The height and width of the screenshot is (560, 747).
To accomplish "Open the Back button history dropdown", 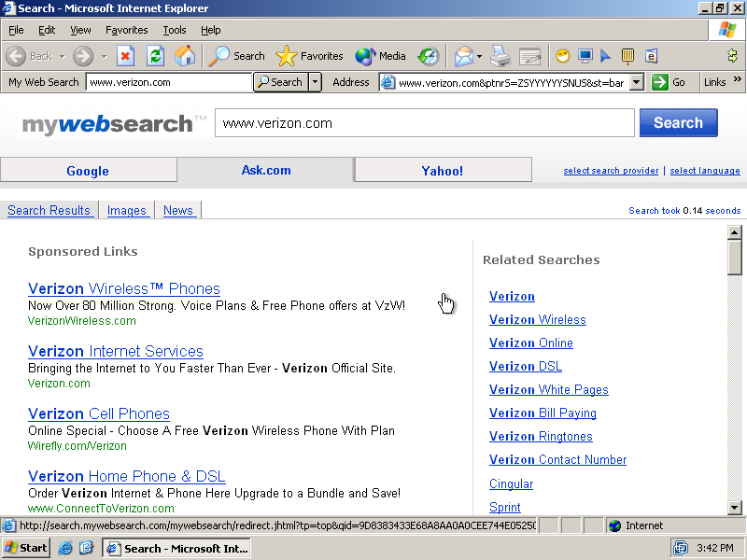I will pyautogui.click(x=62, y=56).
